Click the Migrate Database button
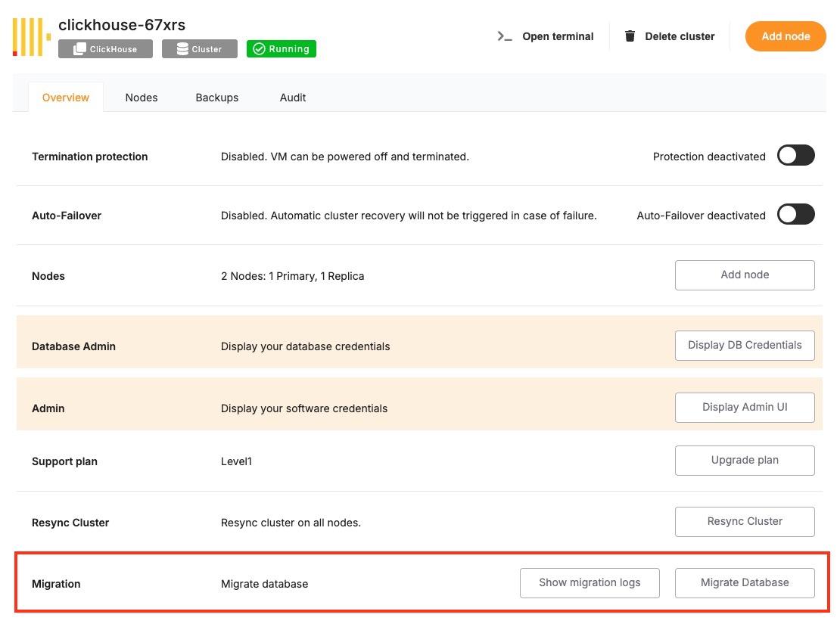 tap(744, 583)
